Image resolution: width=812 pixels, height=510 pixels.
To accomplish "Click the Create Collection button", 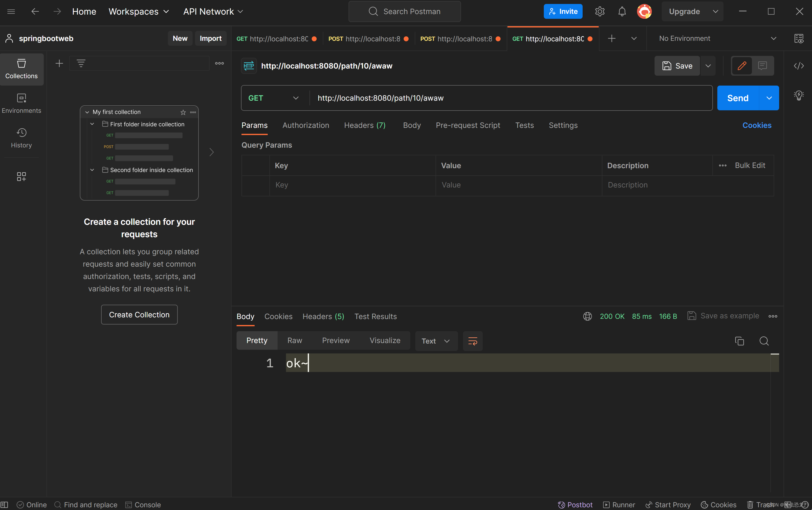I will click(139, 315).
